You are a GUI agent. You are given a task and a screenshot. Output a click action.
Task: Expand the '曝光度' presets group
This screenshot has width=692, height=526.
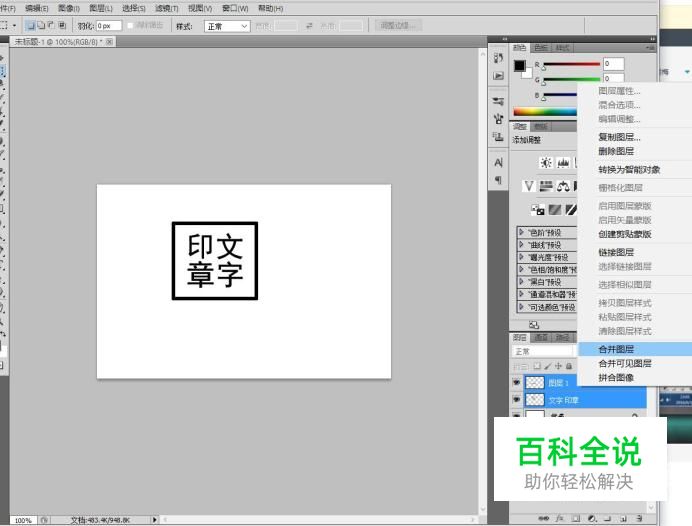[521, 257]
